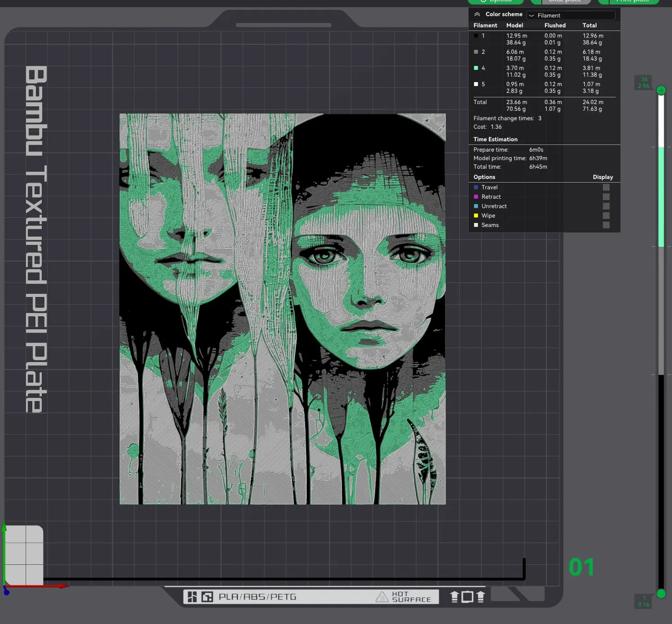
Task: Grab the top handle of the layer slider
Action: (661, 91)
